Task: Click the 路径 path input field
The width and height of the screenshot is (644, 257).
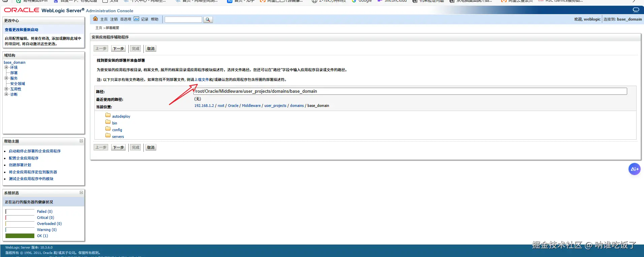Action: click(410, 91)
